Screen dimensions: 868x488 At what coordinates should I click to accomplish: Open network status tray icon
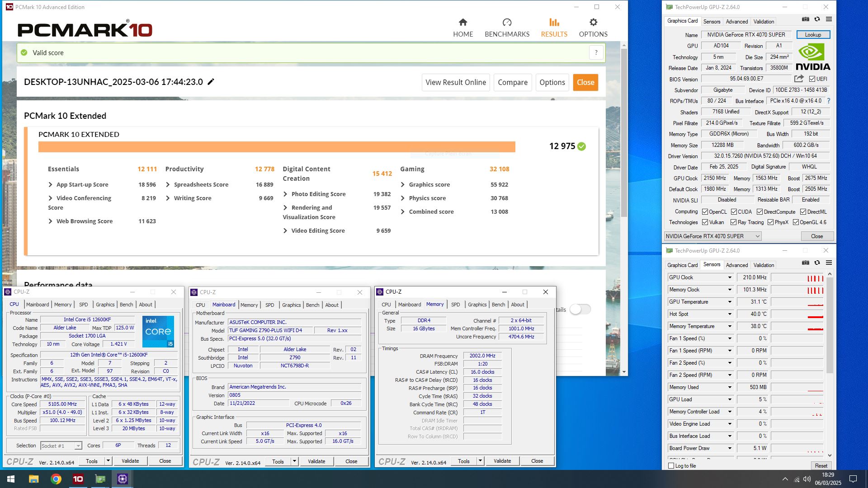pyautogui.click(x=797, y=479)
